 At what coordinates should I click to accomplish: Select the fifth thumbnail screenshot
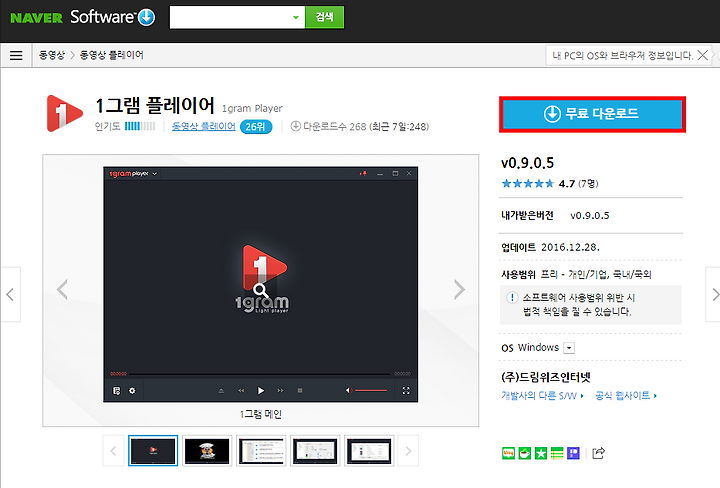click(369, 450)
